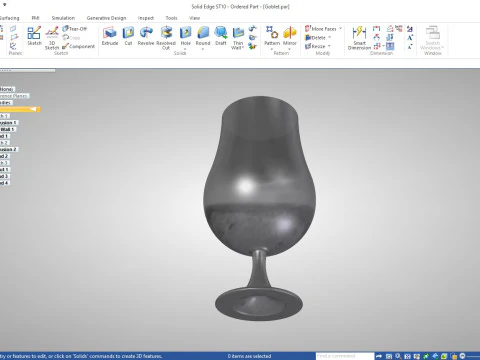Click the distance-between dimension icon
Screen dimensions: 480x360
pyautogui.click(x=377, y=29)
